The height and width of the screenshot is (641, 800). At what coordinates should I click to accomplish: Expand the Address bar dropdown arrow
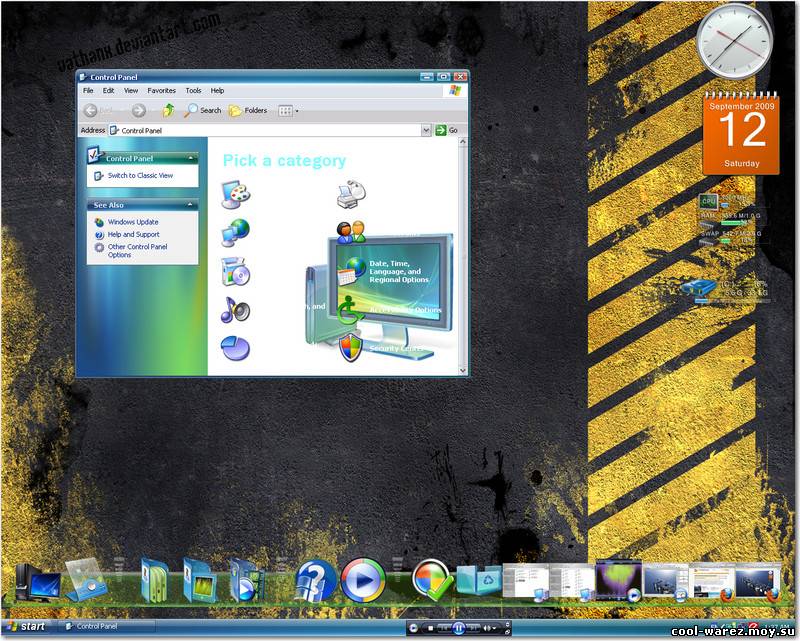(426, 131)
